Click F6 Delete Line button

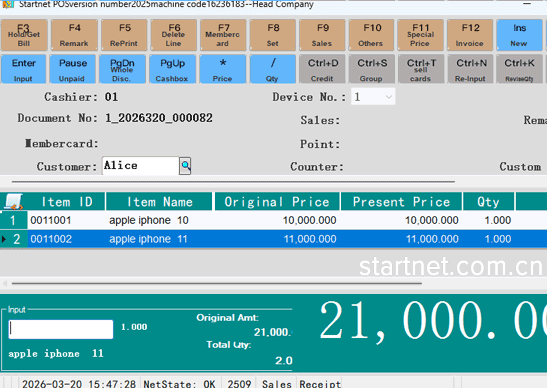pyautogui.click(x=173, y=35)
